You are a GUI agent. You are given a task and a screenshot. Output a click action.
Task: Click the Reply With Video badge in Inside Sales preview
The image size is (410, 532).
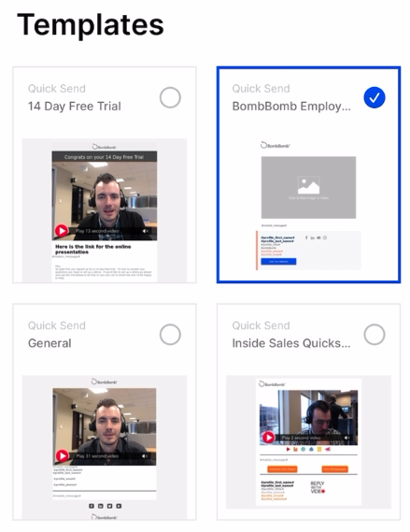click(x=318, y=487)
